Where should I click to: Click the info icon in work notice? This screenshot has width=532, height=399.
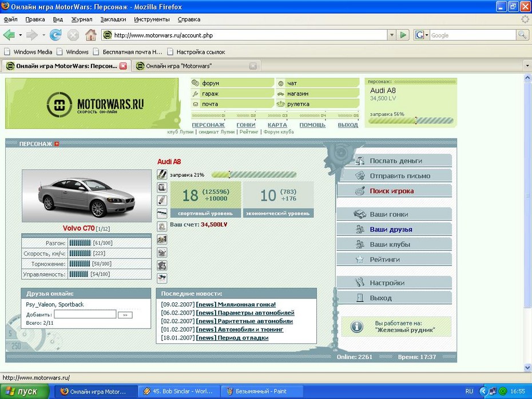(356, 326)
